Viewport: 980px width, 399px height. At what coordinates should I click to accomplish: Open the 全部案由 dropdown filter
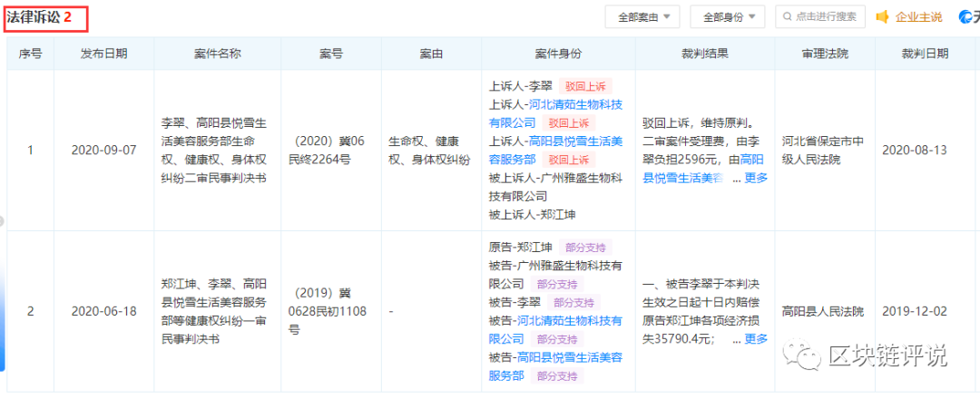pyautogui.click(x=642, y=17)
